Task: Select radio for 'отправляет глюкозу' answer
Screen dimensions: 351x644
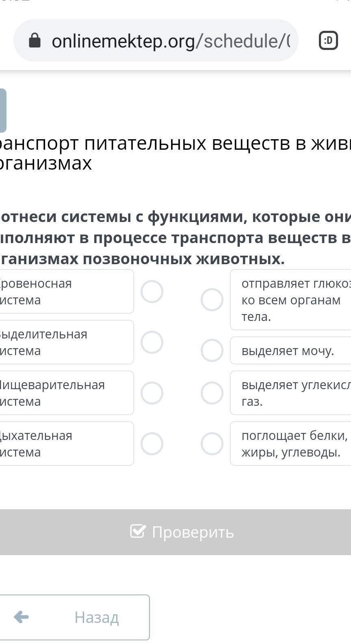Action: coord(212,299)
